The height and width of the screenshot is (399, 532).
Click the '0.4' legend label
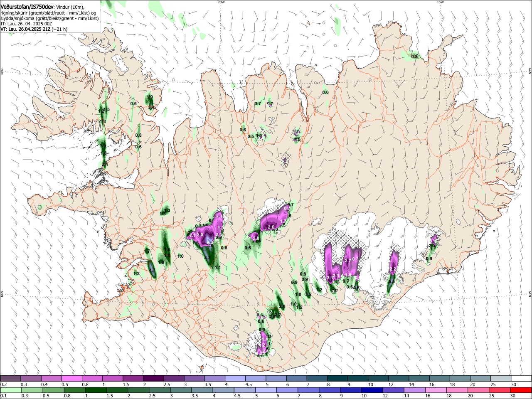coord(44,384)
